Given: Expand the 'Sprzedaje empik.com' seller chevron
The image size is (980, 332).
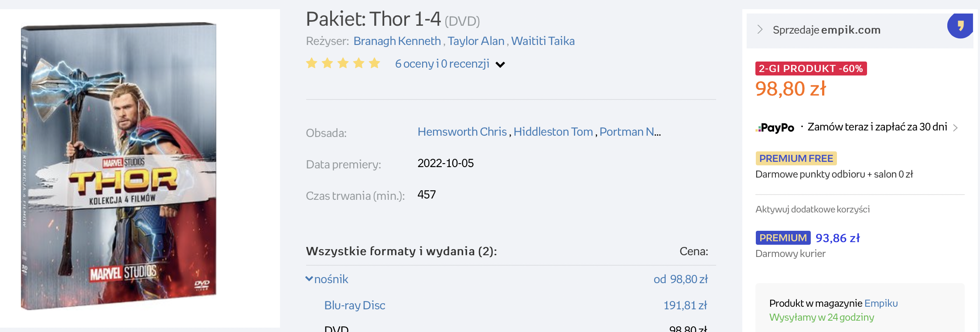Looking at the screenshot, I should [x=760, y=30].
